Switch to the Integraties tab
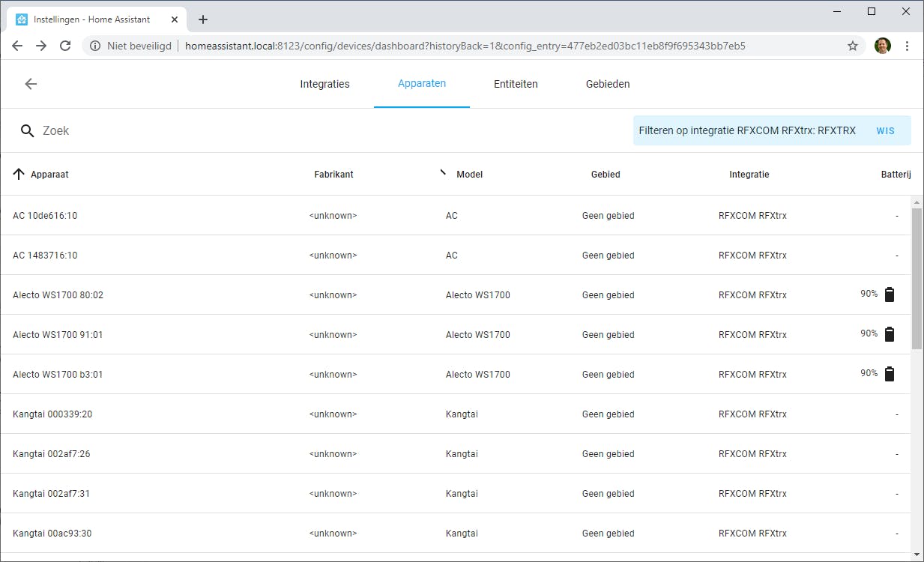The width and height of the screenshot is (924, 562). point(324,84)
